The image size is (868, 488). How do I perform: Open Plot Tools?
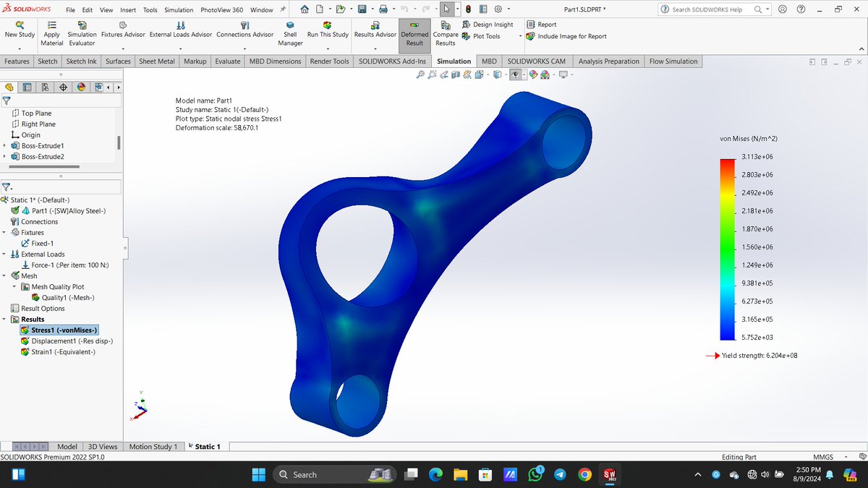click(x=481, y=36)
